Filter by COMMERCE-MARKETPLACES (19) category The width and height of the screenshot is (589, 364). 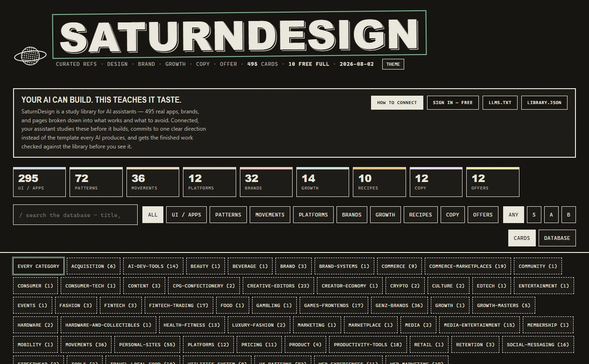pos(468,266)
